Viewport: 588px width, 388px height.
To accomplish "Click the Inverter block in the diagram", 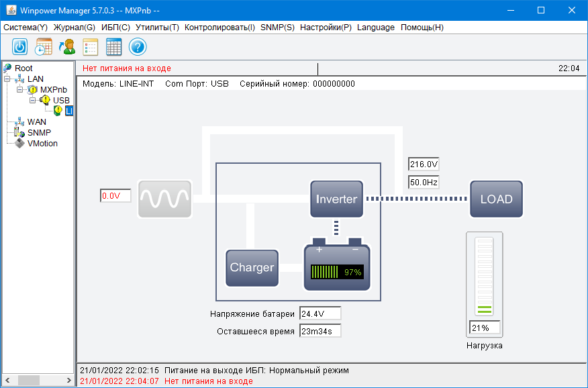I will (x=336, y=199).
